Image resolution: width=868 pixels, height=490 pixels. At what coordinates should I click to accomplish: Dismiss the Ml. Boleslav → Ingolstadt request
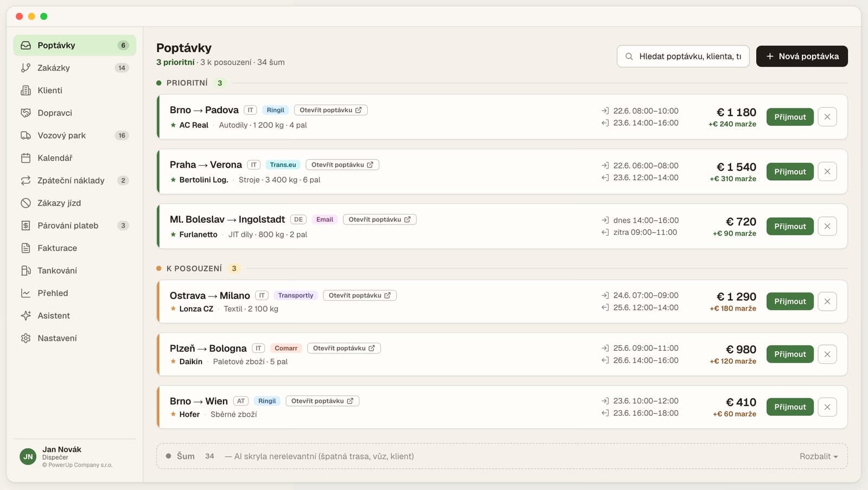pyautogui.click(x=827, y=226)
